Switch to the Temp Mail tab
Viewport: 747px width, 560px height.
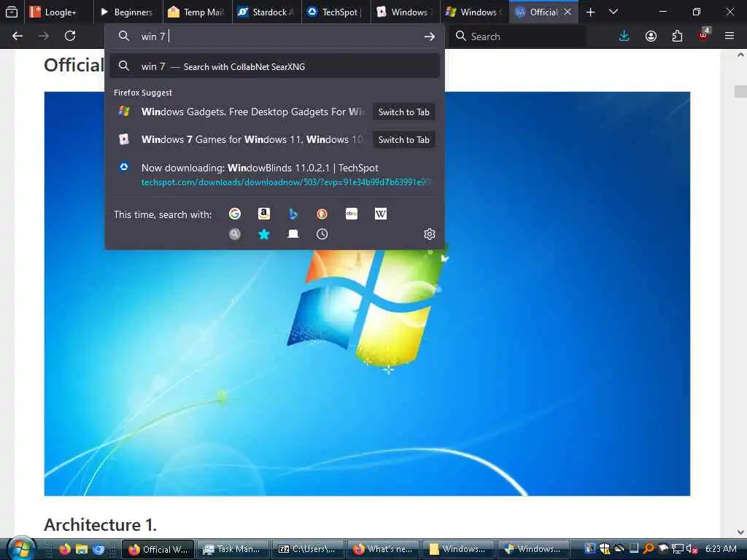(197, 12)
